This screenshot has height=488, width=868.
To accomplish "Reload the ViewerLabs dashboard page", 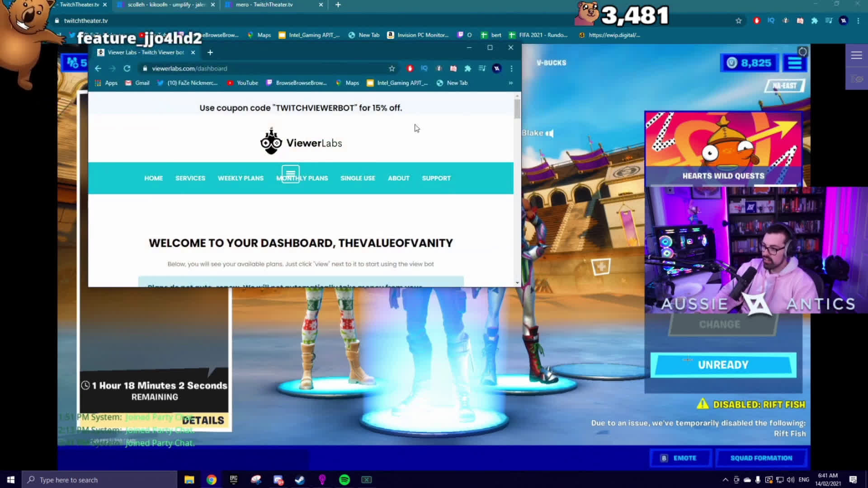I will [x=127, y=68].
